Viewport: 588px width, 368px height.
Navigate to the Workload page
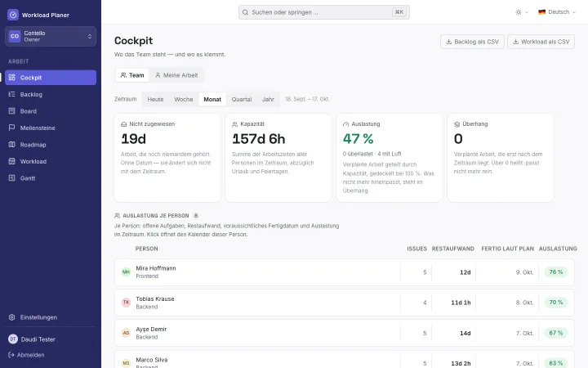(x=51, y=161)
